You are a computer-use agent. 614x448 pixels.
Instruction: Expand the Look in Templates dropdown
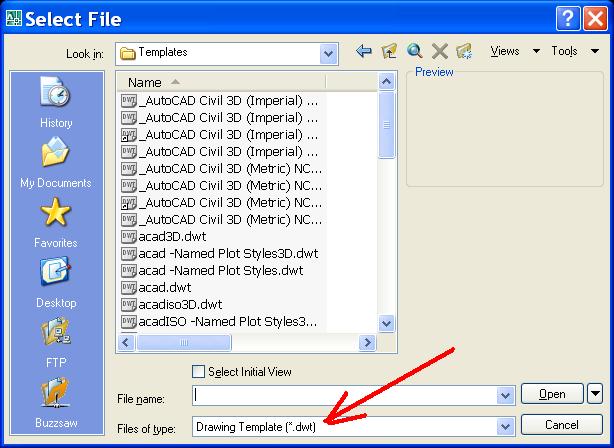[x=329, y=54]
